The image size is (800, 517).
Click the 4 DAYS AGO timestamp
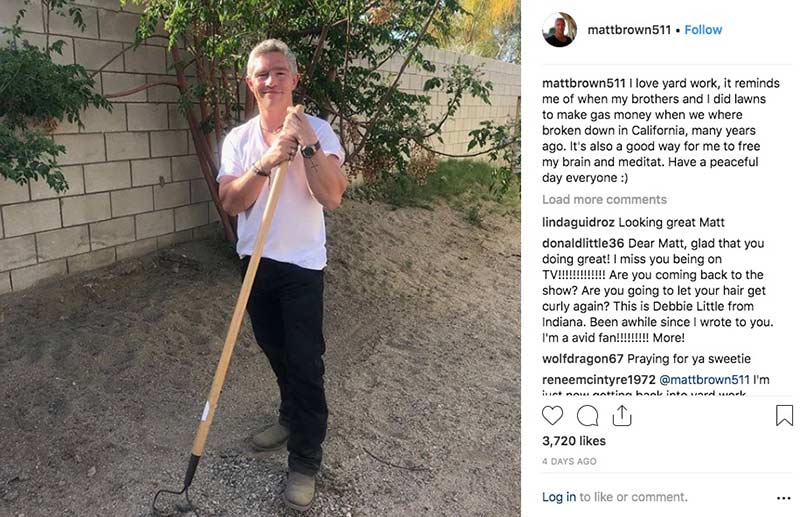tap(569, 461)
